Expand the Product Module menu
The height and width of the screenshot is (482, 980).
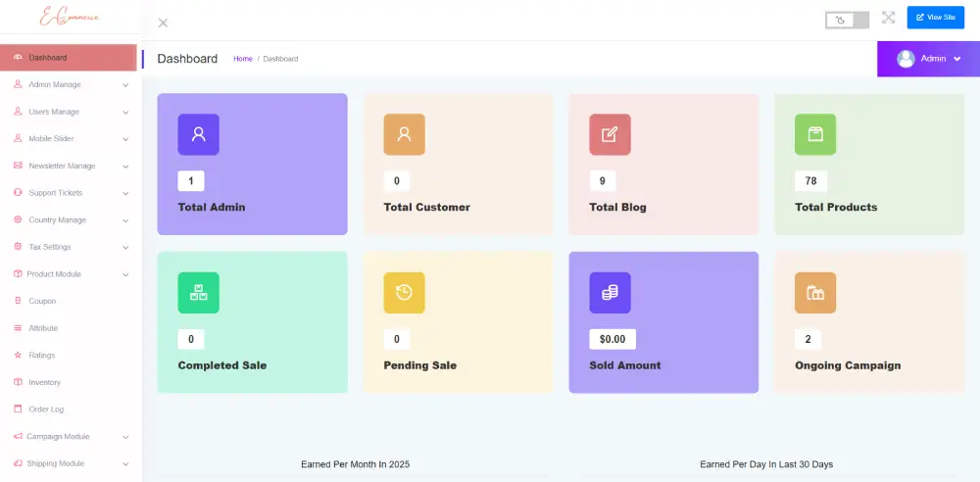point(69,274)
